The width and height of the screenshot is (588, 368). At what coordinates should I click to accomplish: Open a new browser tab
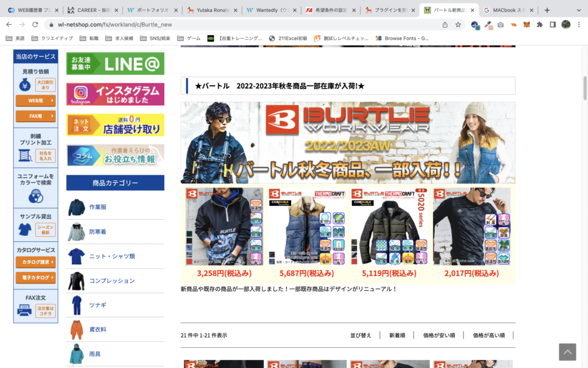click(547, 10)
